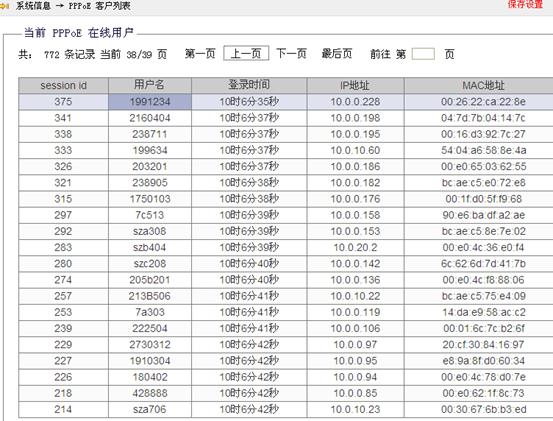Click the IP地址 column header
The width and height of the screenshot is (553, 421).
coord(356,85)
